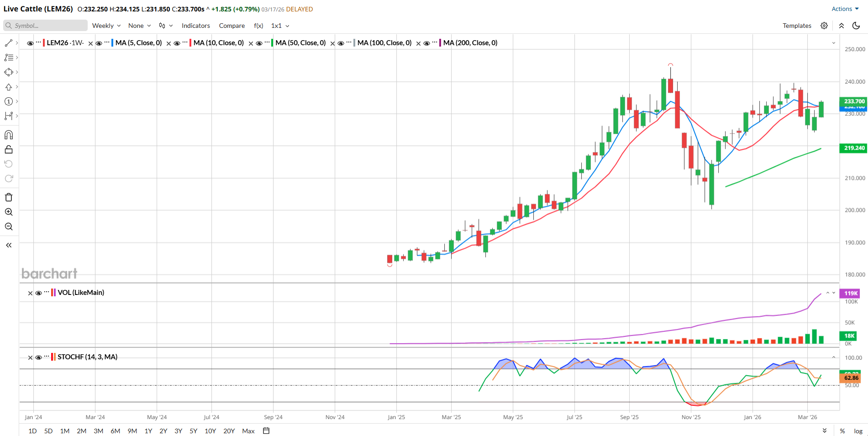Click the zoom out magnifier icon
Image resolution: width=868 pixels, height=436 pixels.
(9, 227)
